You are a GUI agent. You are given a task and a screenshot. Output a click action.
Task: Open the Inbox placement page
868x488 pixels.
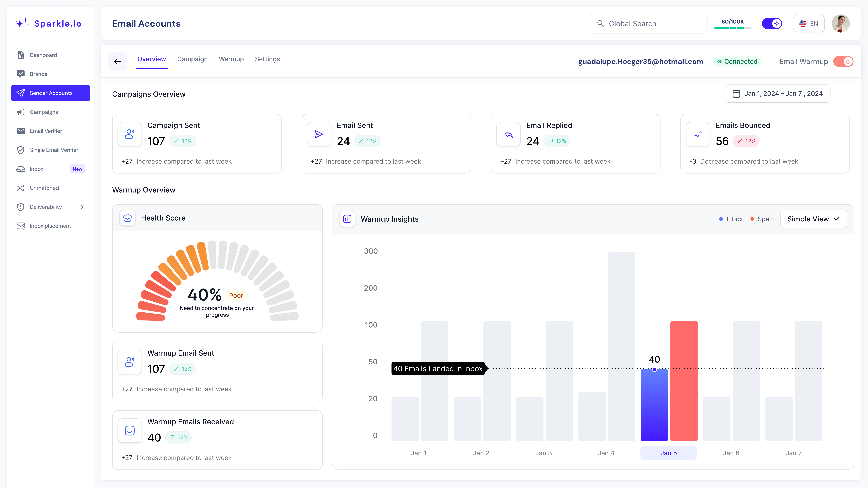(50, 226)
